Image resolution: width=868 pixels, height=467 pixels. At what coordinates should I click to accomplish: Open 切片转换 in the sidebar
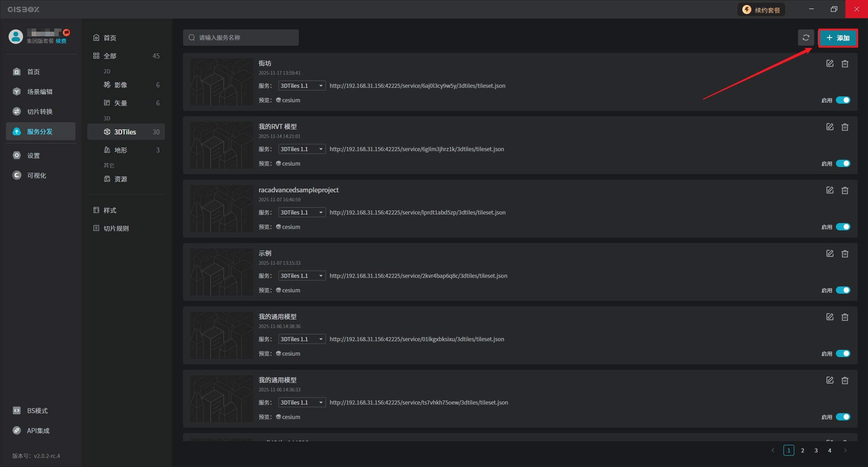pyautogui.click(x=39, y=112)
